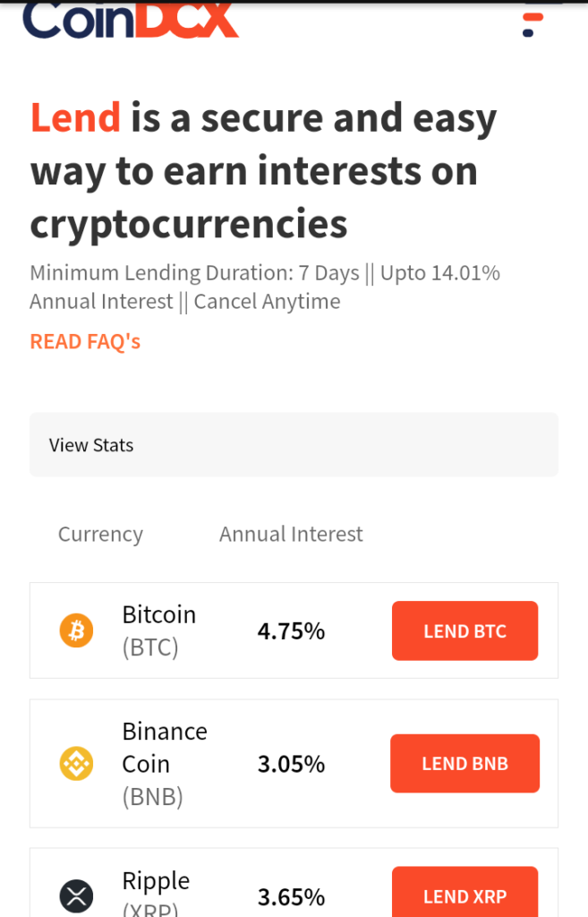588x917 pixels.
Task: Click the orange Lend heading word
Action: pyautogui.click(x=75, y=117)
